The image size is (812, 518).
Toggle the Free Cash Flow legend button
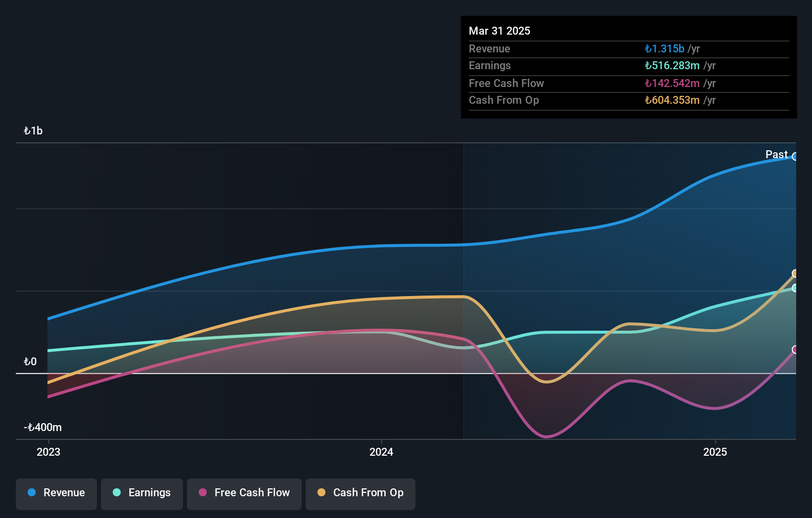(x=244, y=494)
